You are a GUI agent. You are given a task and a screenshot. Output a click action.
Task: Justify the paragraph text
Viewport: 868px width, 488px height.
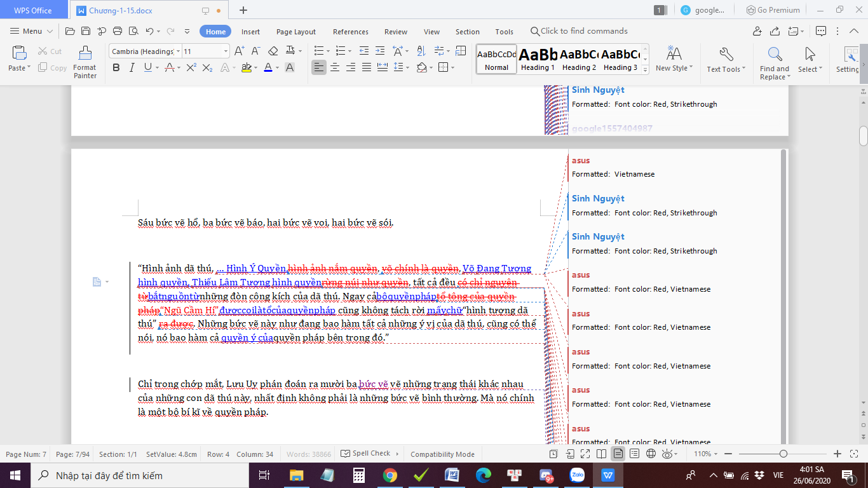click(x=367, y=67)
